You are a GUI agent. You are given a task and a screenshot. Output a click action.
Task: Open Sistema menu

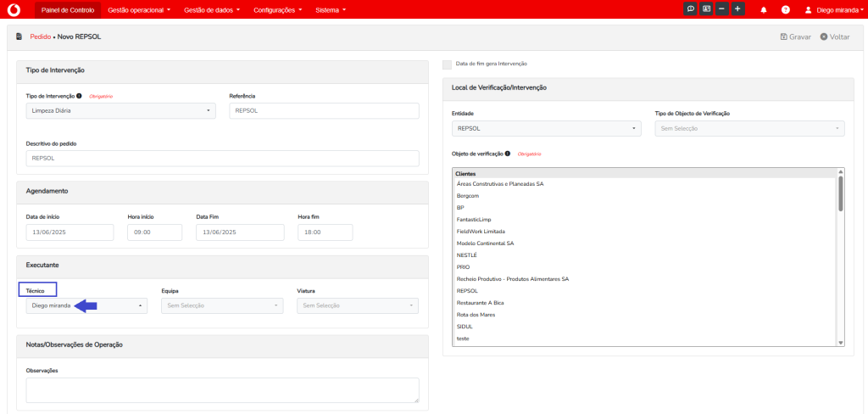(331, 10)
